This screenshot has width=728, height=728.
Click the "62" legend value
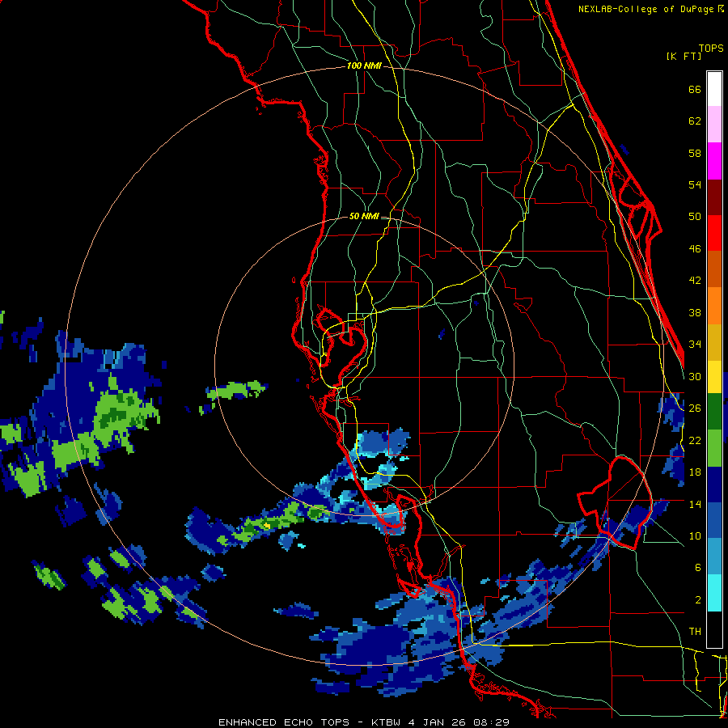[x=695, y=121]
